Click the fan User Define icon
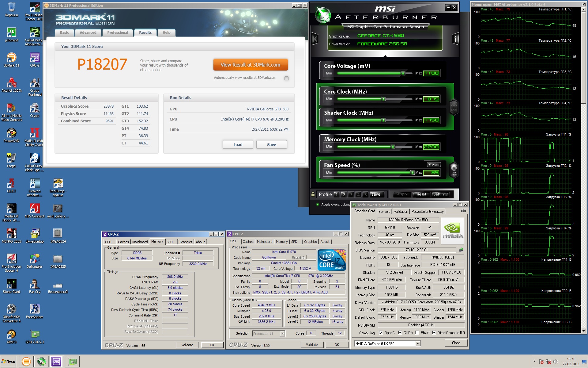The height and width of the screenshot is (368, 588). click(454, 169)
